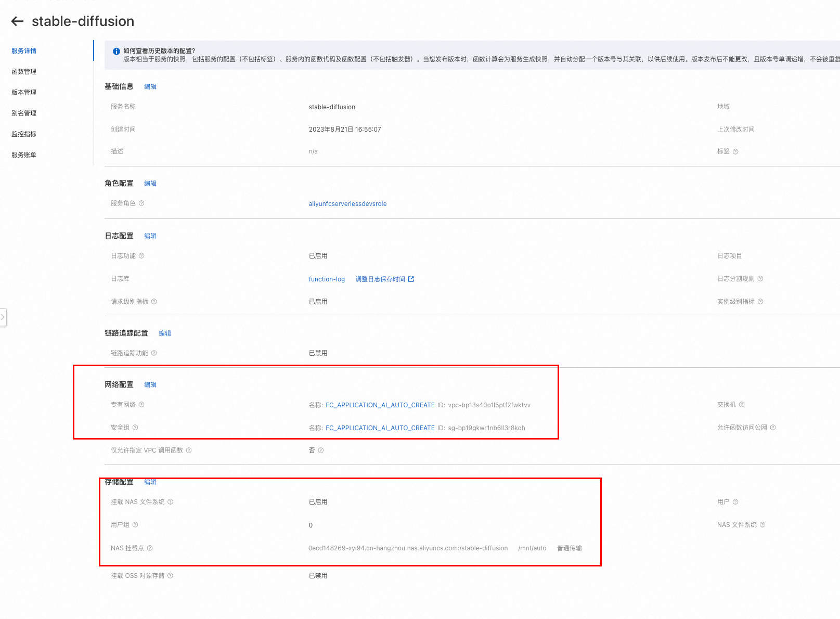Show help tooltip for 日志功能
The height and width of the screenshot is (619, 840).
141,256
